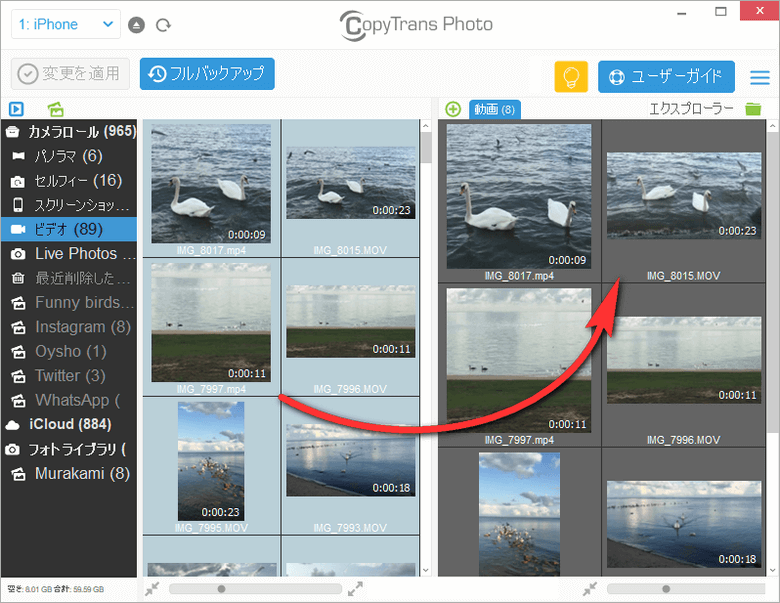Select Oysho (1) album
Screen dimensions: 780x603
(x=69, y=351)
